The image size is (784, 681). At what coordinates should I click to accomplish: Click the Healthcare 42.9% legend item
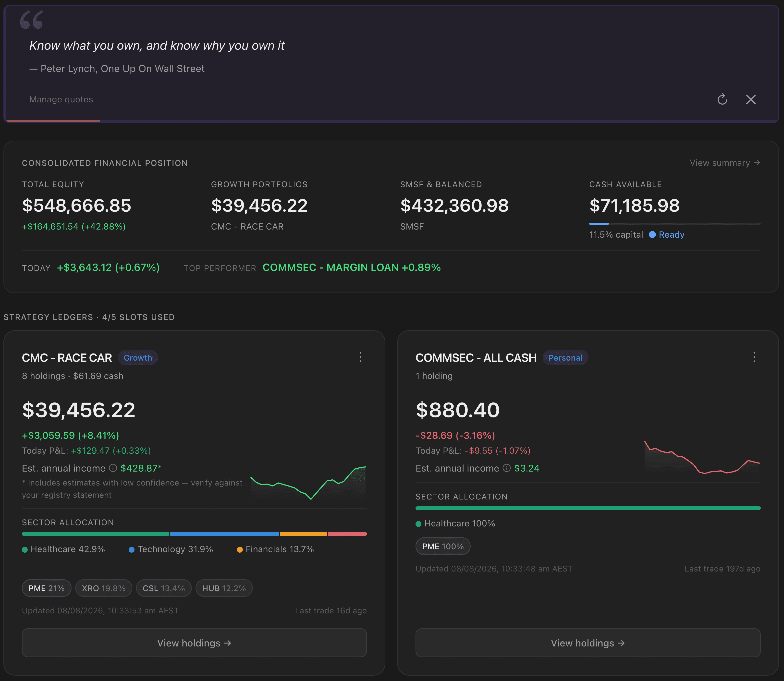point(63,549)
